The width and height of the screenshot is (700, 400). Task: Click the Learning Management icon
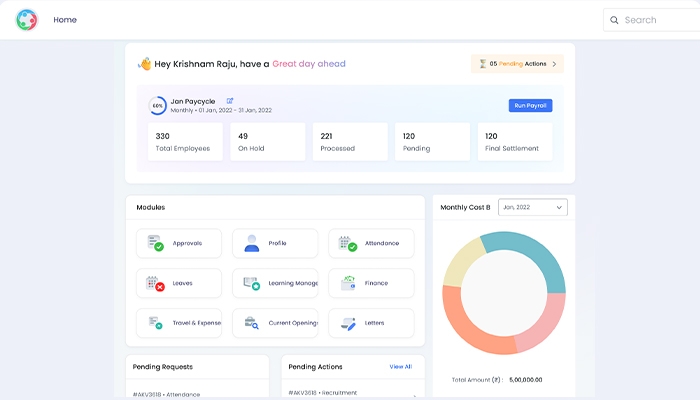click(x=251, y=283)
